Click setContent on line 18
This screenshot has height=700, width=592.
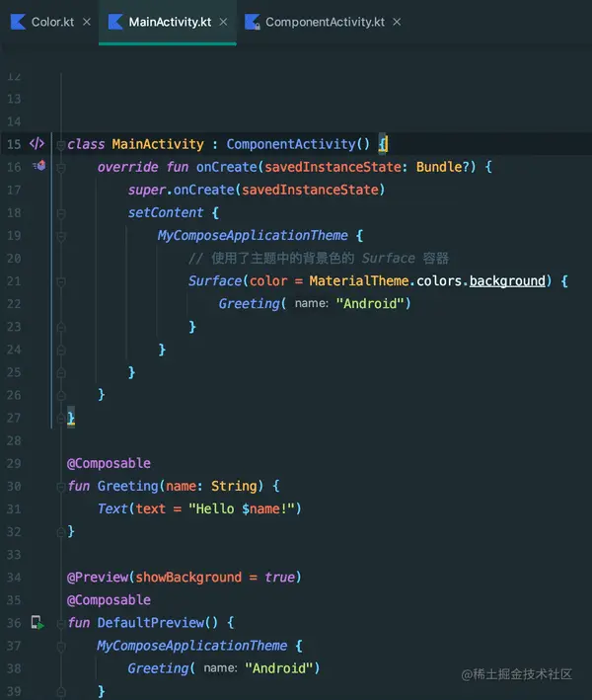(166, 212)
